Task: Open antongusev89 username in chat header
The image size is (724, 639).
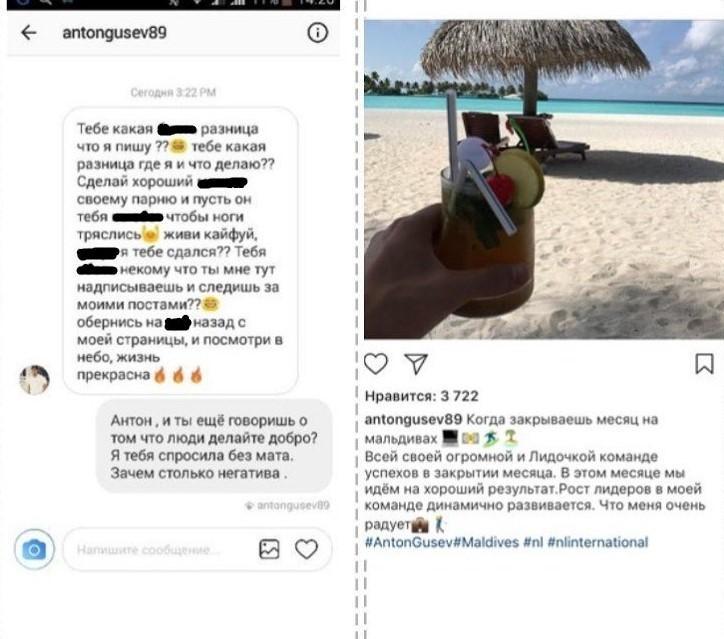Action: (x=115, y=33)
